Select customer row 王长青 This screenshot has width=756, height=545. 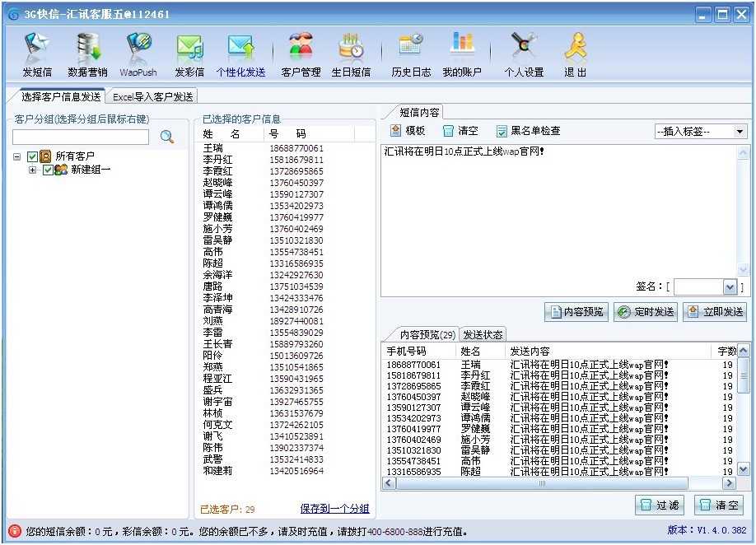[x=284, y=344]
